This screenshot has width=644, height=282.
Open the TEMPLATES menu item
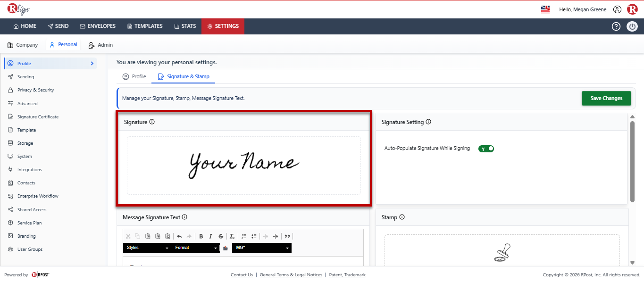tap(145, 26)
